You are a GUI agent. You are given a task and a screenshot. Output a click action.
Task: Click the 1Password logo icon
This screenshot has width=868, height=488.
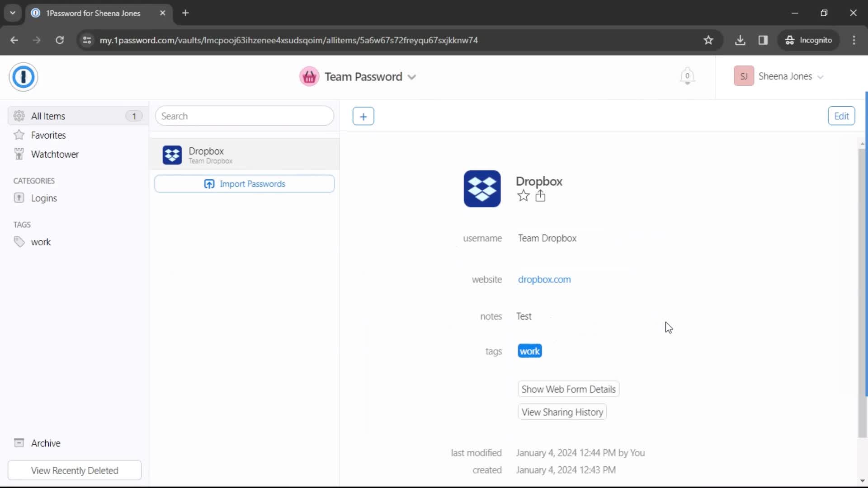23,75
